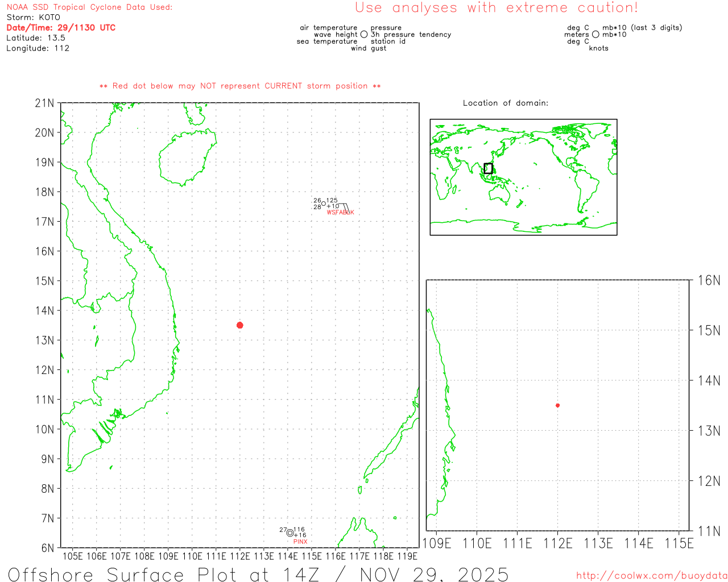
Task: Open the coolwx.com/buoydata link
Action: point(651,576)
